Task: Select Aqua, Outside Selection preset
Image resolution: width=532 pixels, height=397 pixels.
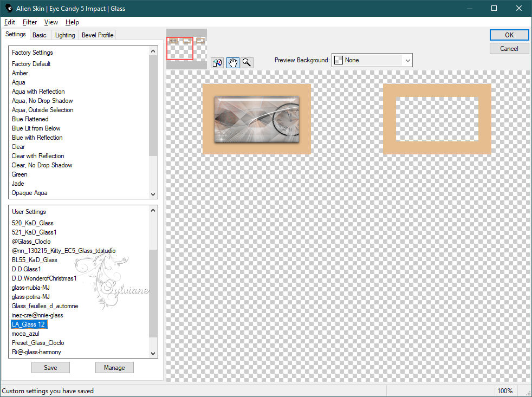Action: [43, 109]
